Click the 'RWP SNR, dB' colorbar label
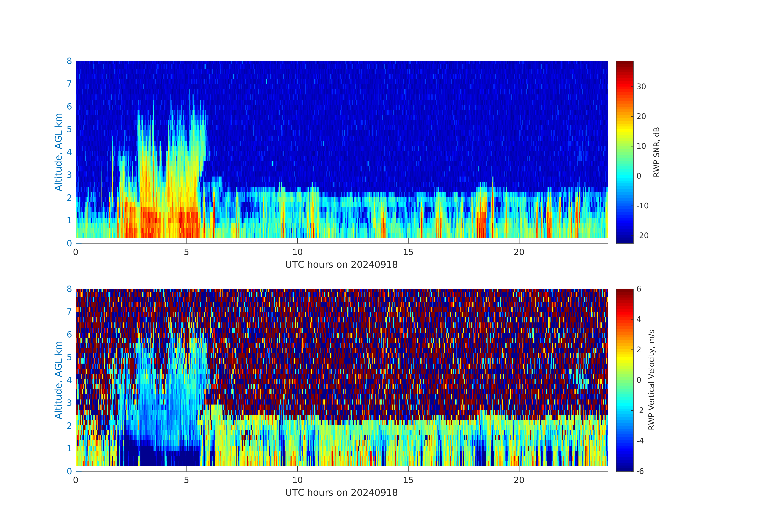The width and height of the screenshot is (775, 532). pyautogui.click(x=656, y=152)
